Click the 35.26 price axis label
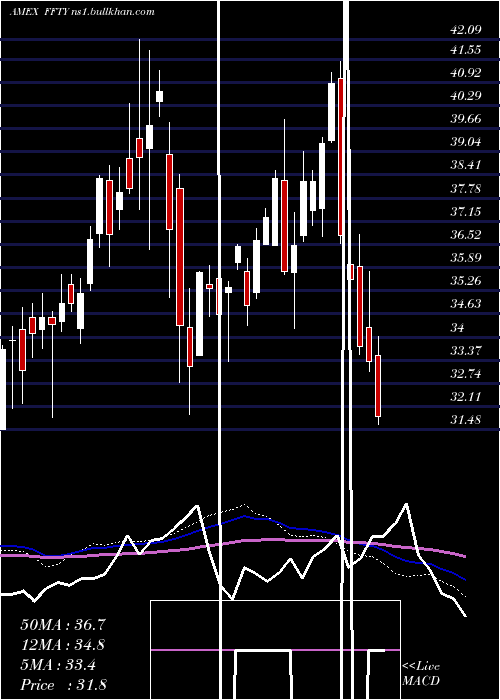This screenshot has width=500, height=700. tap(466, 281)
